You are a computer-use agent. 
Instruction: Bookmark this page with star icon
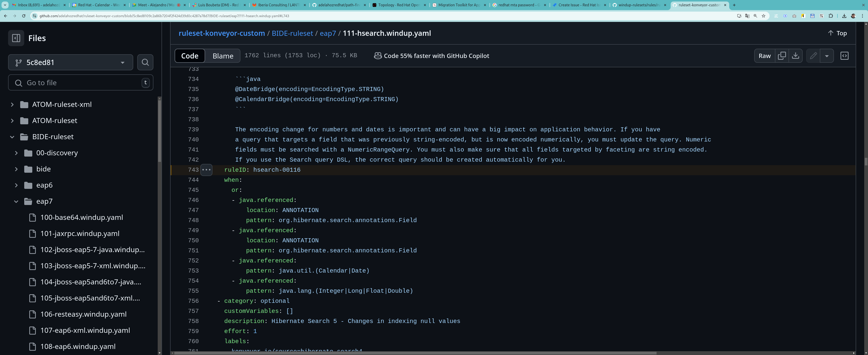click(764, 16)
